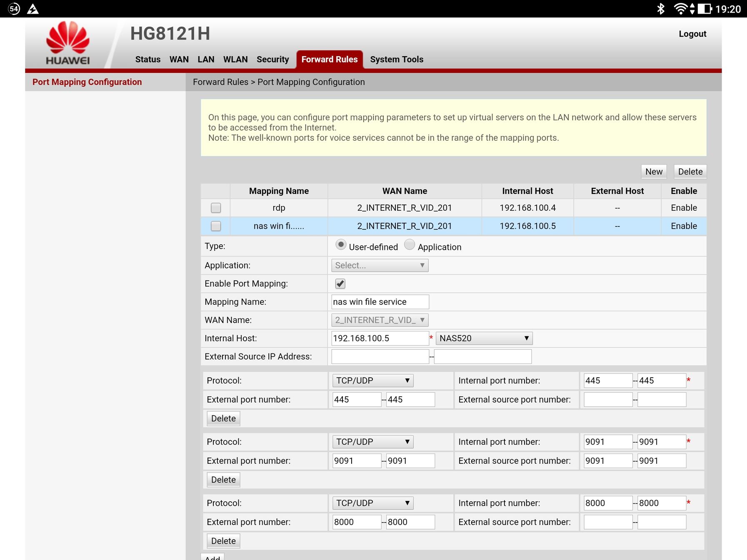
Task: Open the Application Select... dropdown
Action: tap(380, 265)
